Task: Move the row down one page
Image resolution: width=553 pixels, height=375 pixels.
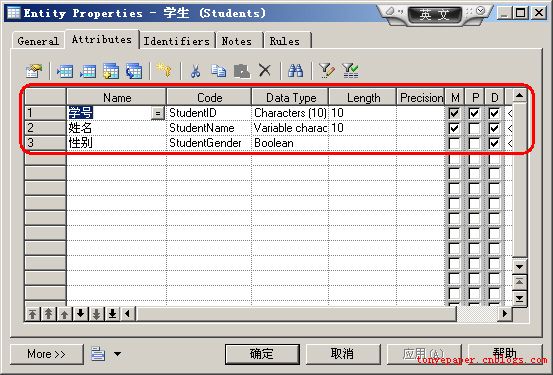Action: tap(96, 313)
